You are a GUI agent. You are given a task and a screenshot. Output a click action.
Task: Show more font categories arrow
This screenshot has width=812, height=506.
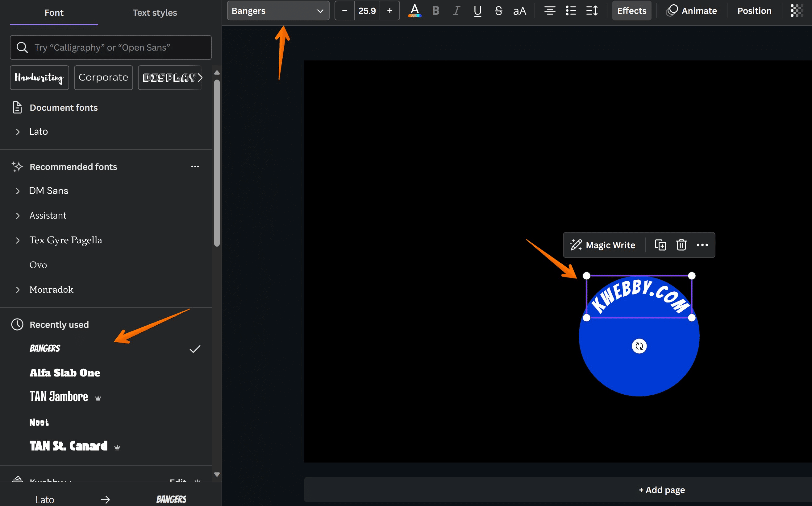click(200, 78)
